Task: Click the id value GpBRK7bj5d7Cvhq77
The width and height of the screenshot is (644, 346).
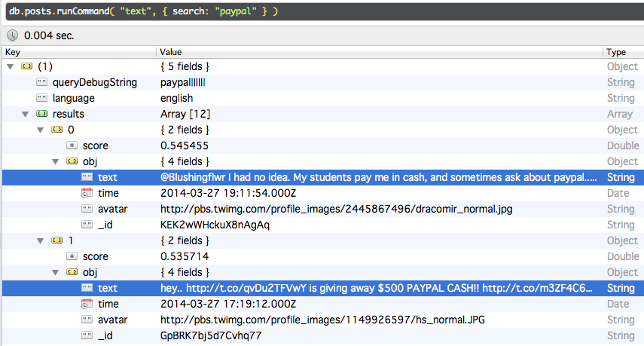Action: (x=211, y=335)
